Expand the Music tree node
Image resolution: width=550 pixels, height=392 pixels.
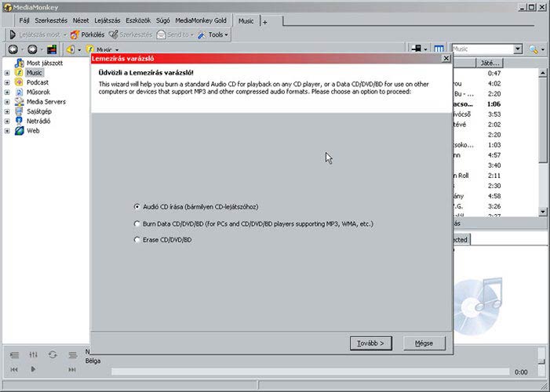pos(7,73)
